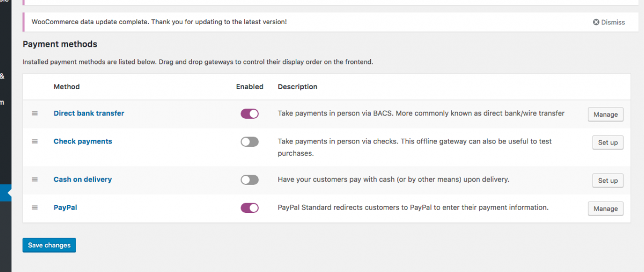Click the Dismiss circle-x icon
This screenshot has height=272, width=644.
point(596,22)
